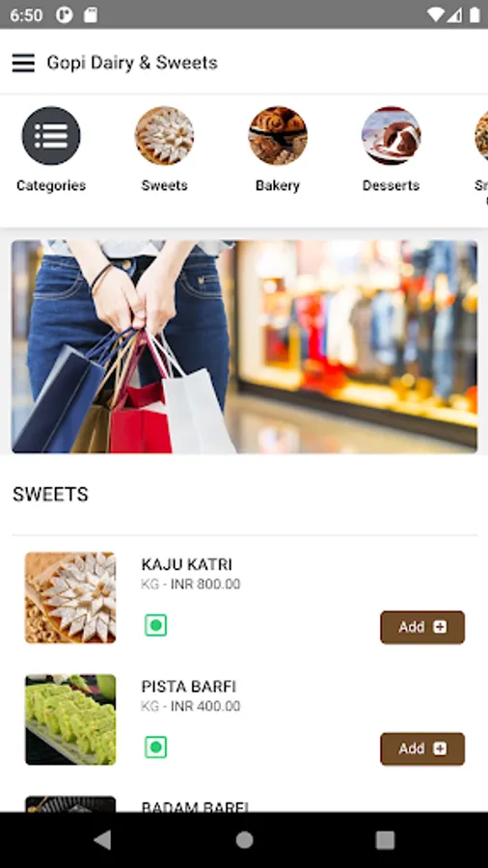
Task: Open the Sweets category icon
Action: coord(164,136)
